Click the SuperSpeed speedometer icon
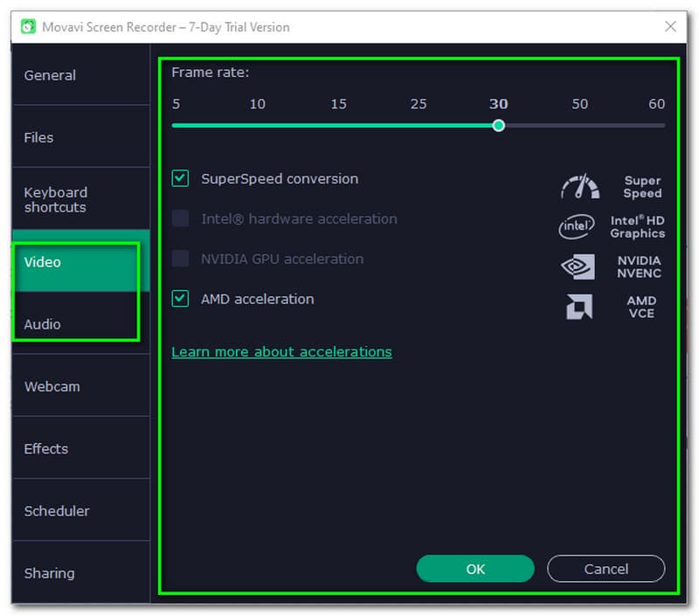The height and width of the screenshot is (616, 699). [x=580, y=186]
